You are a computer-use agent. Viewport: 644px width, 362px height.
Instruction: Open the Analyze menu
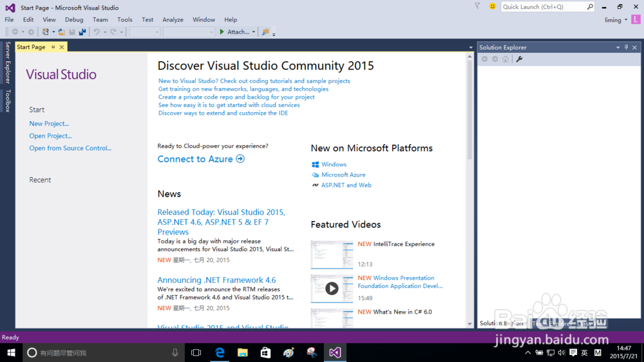pos(173,20)
